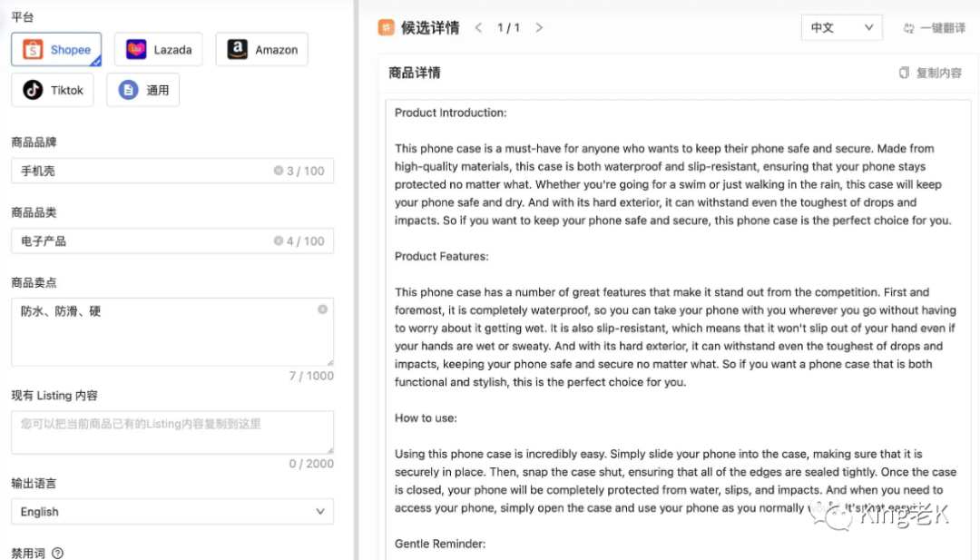The height and width of the screenshot is (560, 980).
Task: Choose the 通用 general platform option
Action: coord(143,90)
